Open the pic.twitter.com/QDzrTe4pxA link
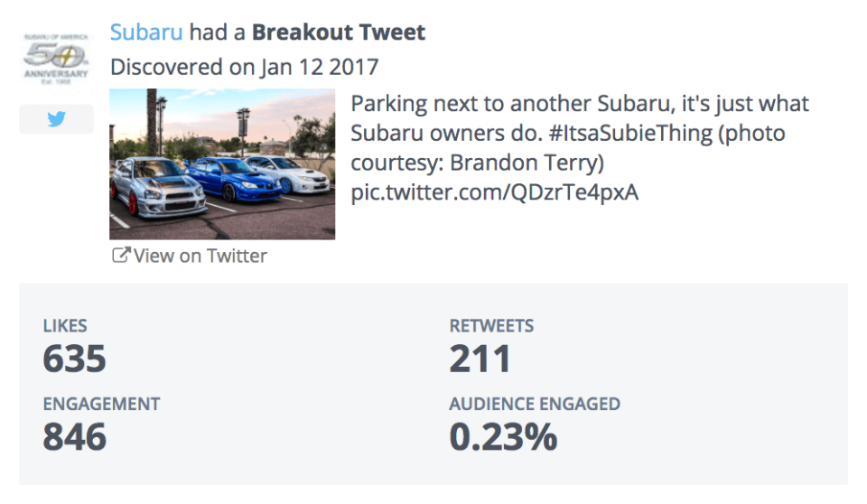This screenshot has height=504, width=867. [494, 192]
